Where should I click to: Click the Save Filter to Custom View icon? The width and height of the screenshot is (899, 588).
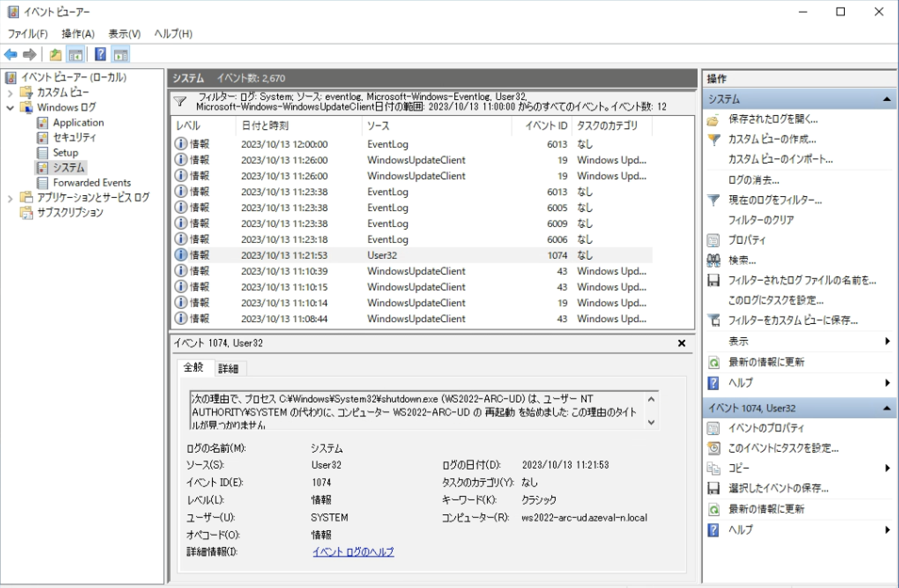(x=713, y=320)
